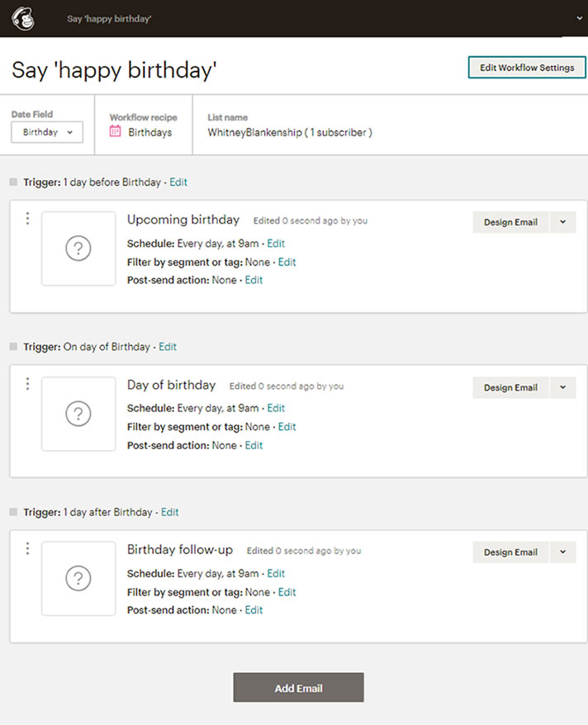Click the Add Email button

coord(298,688)
